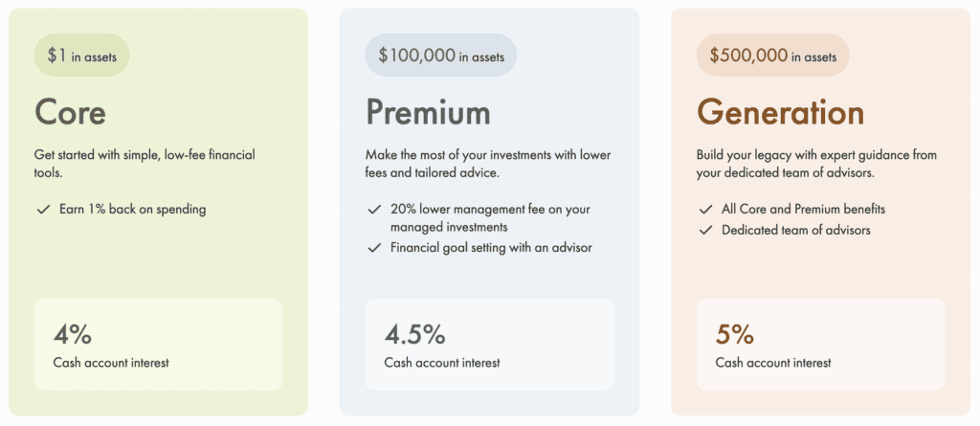Click checkmark beside Dedicated team of advisors
This screenshot has width=980, height=426.
pyautogui.click(x=705, y=230)
